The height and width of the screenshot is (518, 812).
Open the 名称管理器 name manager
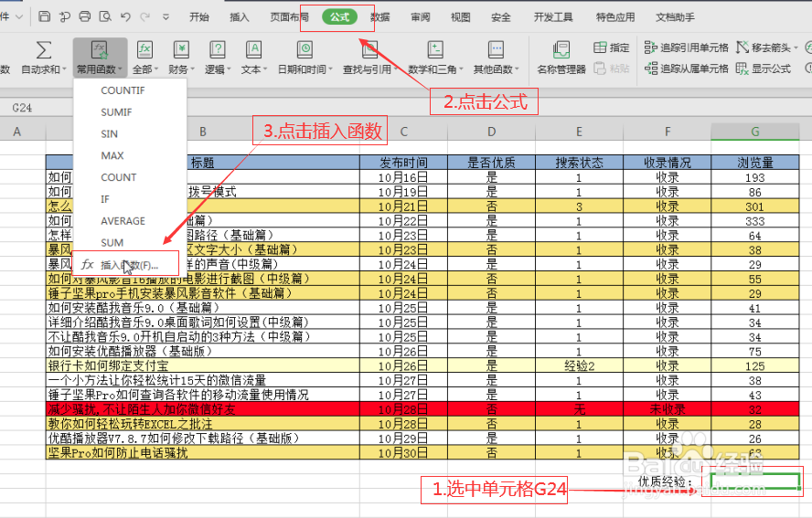tap(561, 58)
